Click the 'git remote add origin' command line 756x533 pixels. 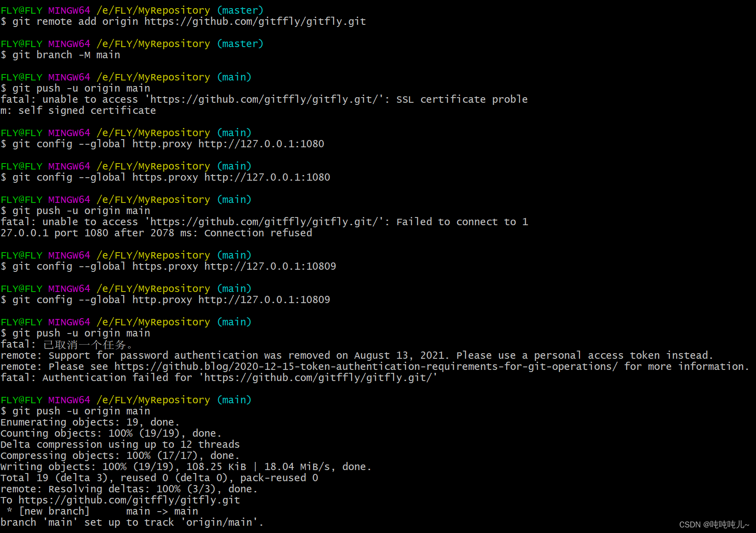(183, 21)
